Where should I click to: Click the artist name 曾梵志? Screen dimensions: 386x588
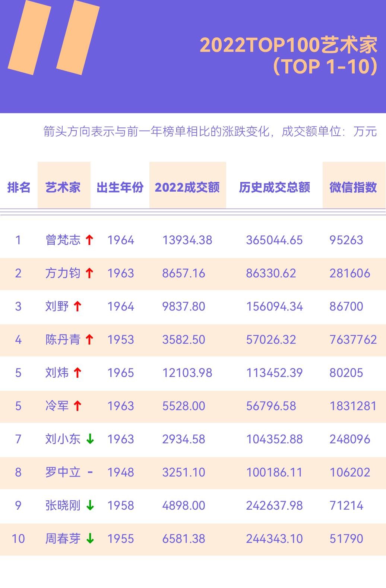coord(63,240)
